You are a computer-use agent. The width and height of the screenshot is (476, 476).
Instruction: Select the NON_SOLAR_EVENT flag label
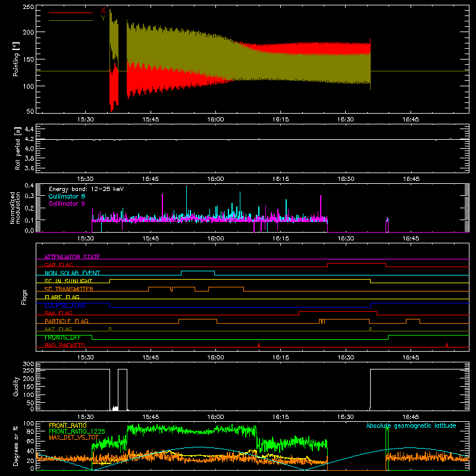click(x=72, y=273)
